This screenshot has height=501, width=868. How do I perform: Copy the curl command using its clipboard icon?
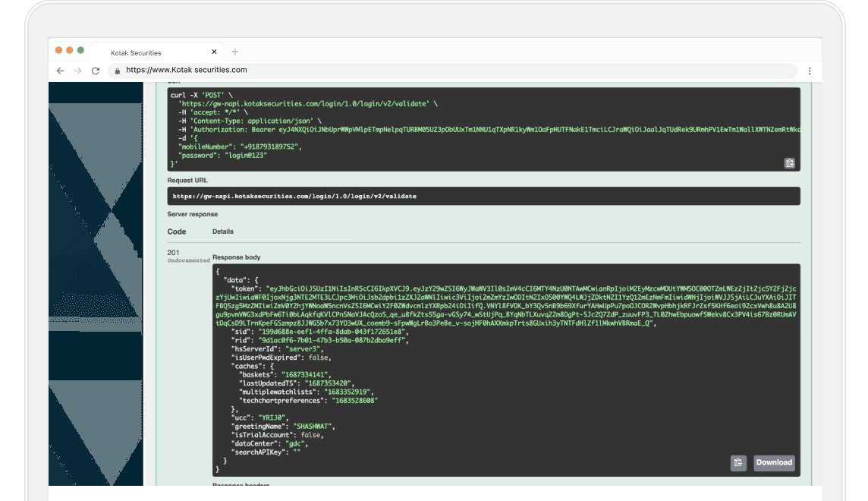coord(789,162)
